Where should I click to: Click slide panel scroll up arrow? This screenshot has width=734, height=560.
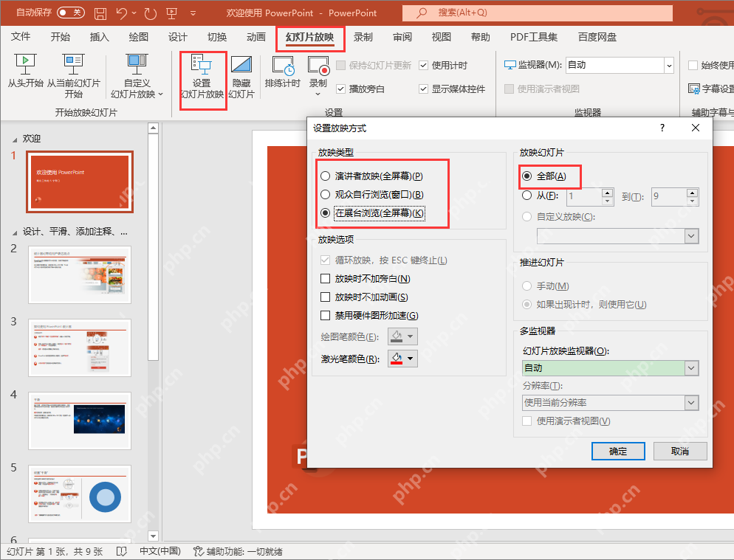(153, 128)
